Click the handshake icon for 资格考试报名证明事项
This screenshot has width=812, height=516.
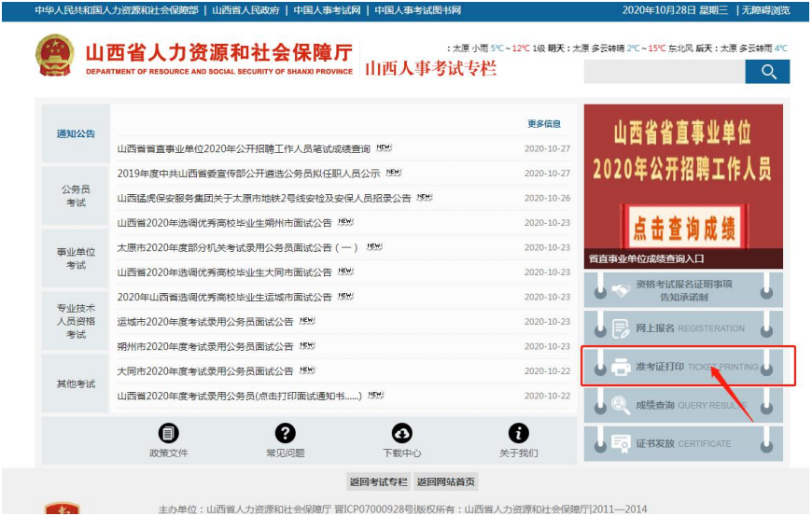tap(621, 291)
